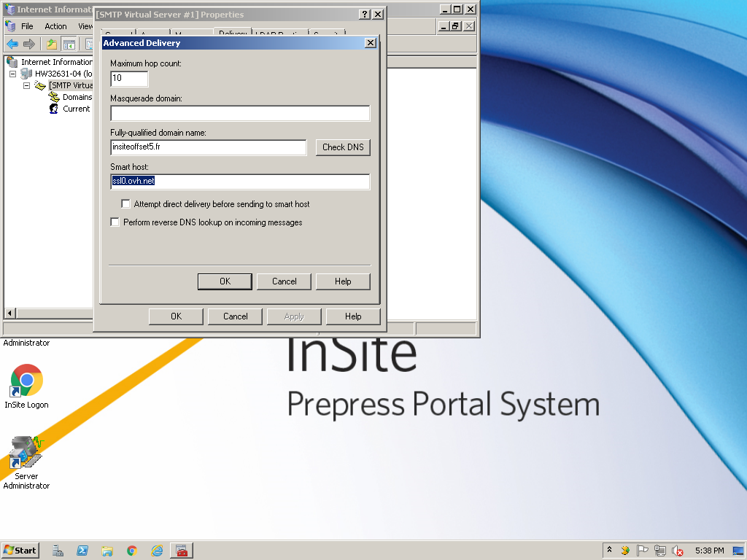Click the Check DNS button
The height and width of the screenshot is (560, 747).
click(x=343, y=147)
